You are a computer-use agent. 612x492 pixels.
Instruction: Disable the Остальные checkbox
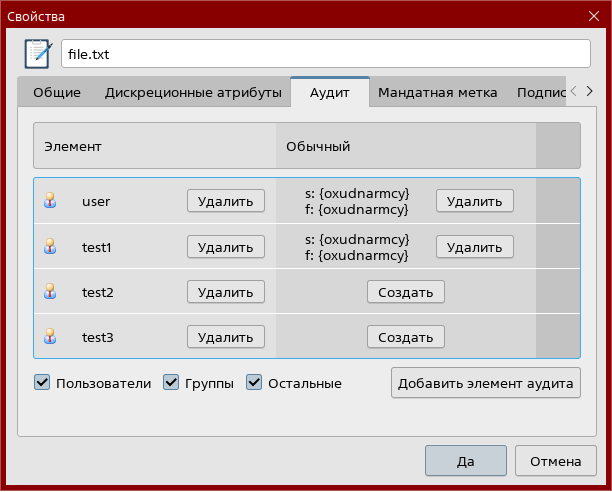(x=254, y=382)
